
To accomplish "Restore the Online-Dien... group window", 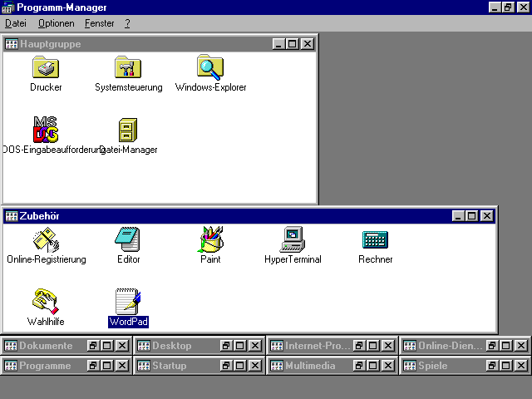I will tap(491, 346).
